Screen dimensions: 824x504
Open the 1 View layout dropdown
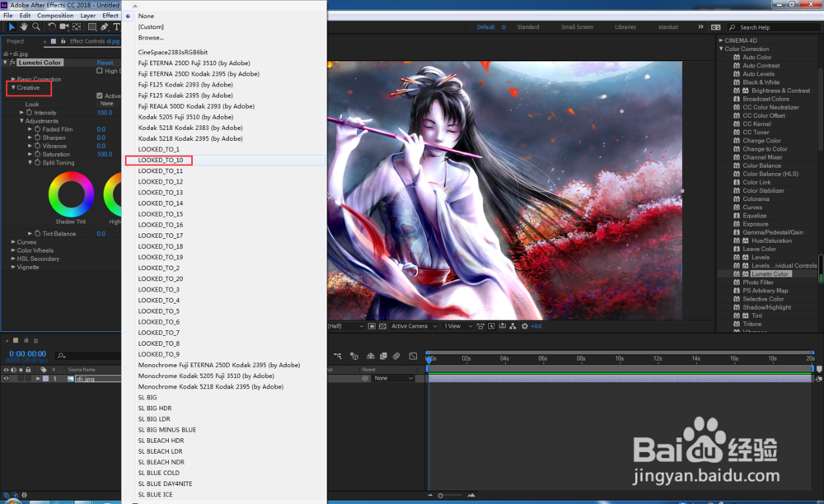457,326
